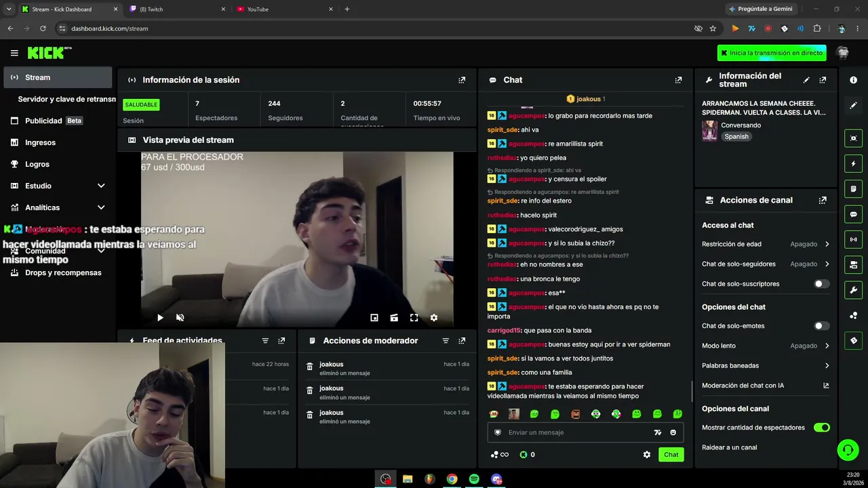The image size is (868, 488).
Task: Select the angry orange face emote
Action: [576, 414]
